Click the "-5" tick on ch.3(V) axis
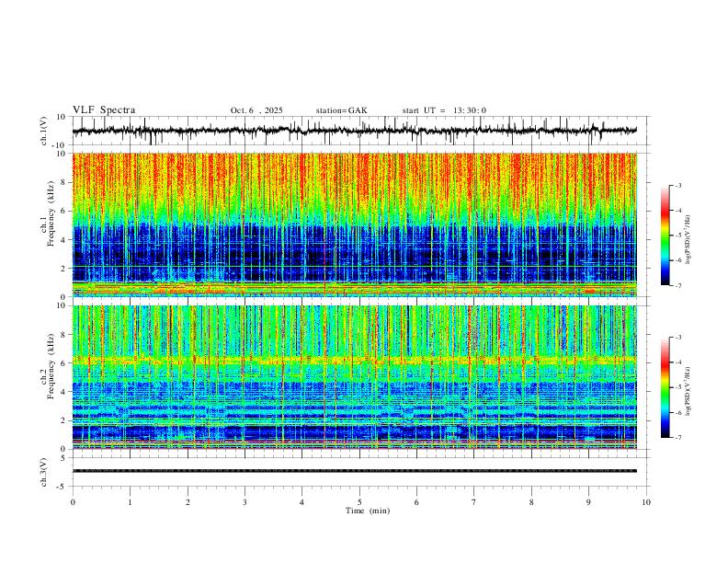Image resolution: width=728 pixels, height=563 pixels. pyautogui.click(x=63, y=487)
